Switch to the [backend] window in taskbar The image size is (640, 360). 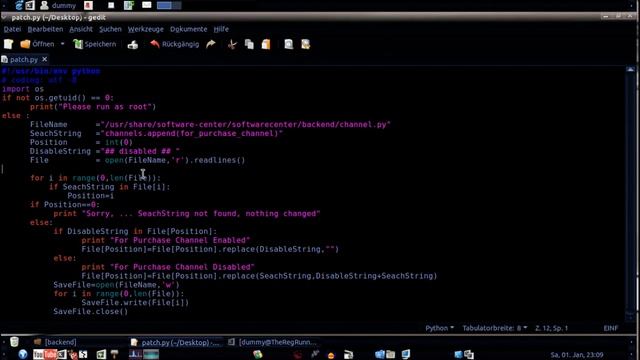click(x=56, y=342)
